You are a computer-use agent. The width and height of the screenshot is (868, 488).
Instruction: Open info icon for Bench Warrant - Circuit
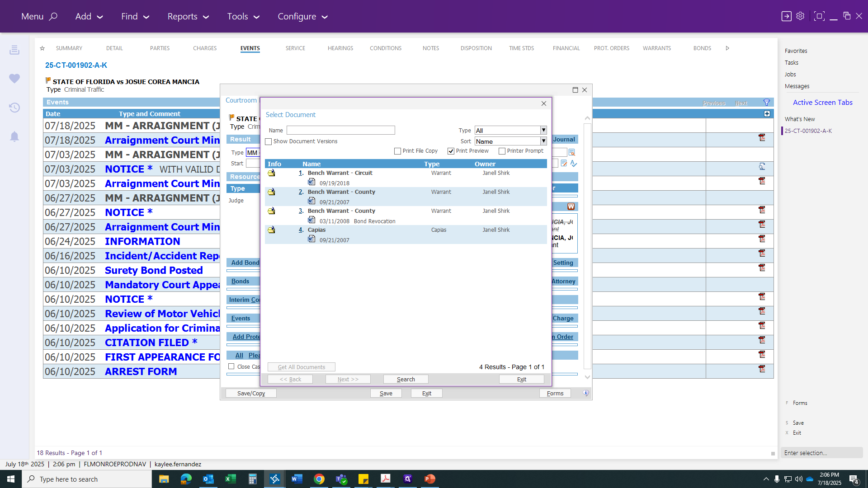click(271, 173)
